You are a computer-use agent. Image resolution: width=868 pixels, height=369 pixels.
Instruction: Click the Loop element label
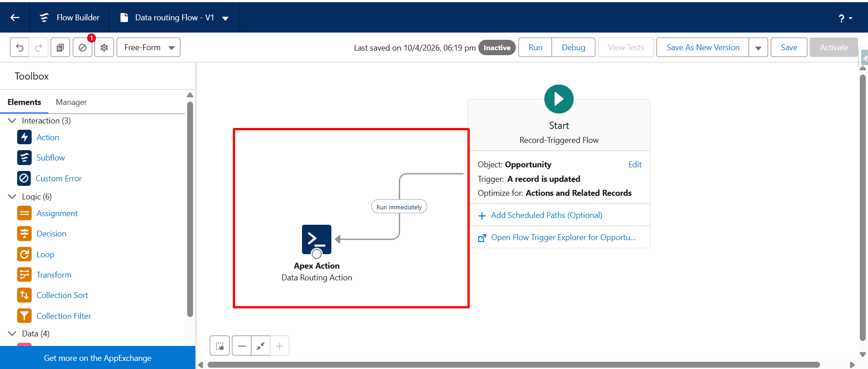click(x=45, y=255)
